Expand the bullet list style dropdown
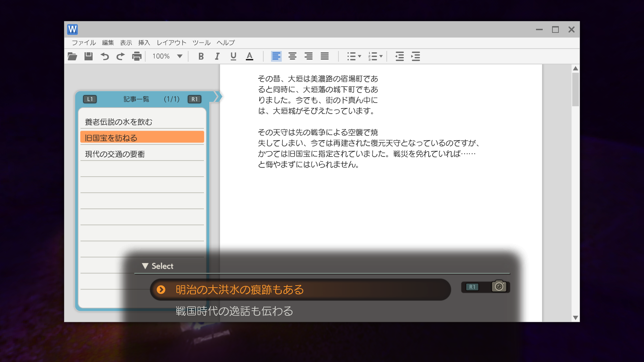Image resolution: width=644 pixels, height=362 pixels. (360, 56)
